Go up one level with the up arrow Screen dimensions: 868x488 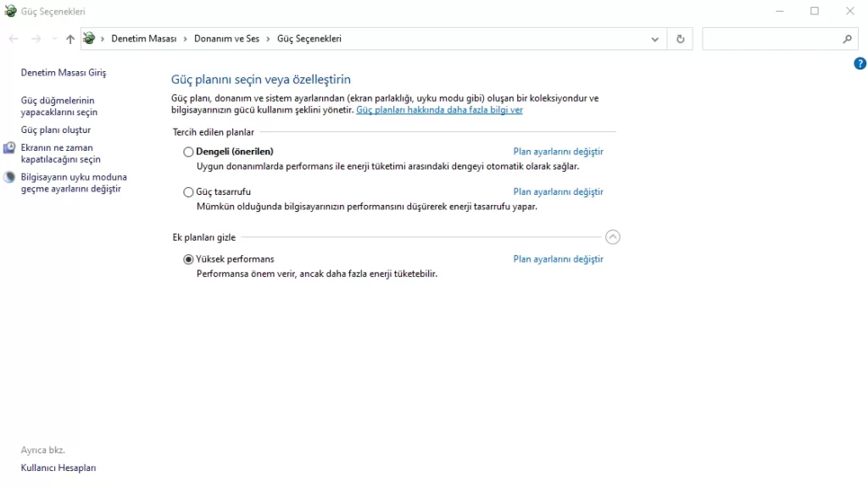70,39
